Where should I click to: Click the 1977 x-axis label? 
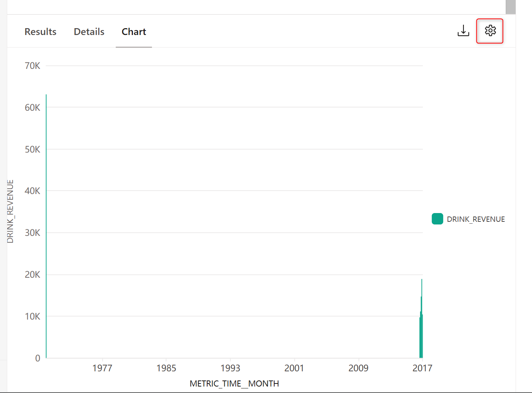click(102, 368)
